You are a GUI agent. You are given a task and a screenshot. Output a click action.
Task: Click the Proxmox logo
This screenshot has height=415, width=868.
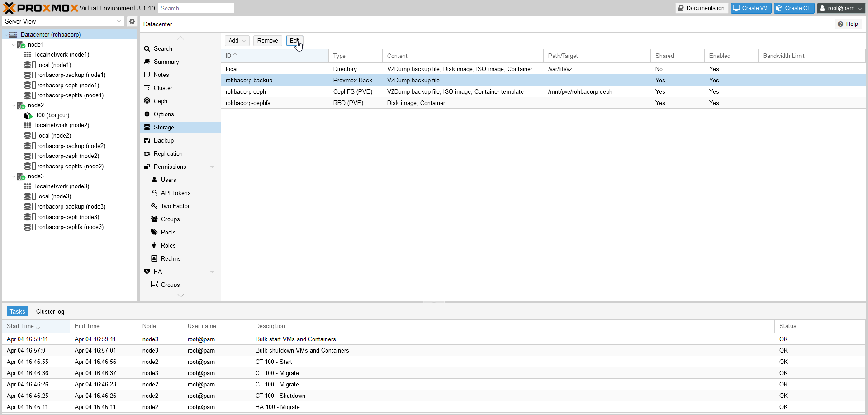41,8
